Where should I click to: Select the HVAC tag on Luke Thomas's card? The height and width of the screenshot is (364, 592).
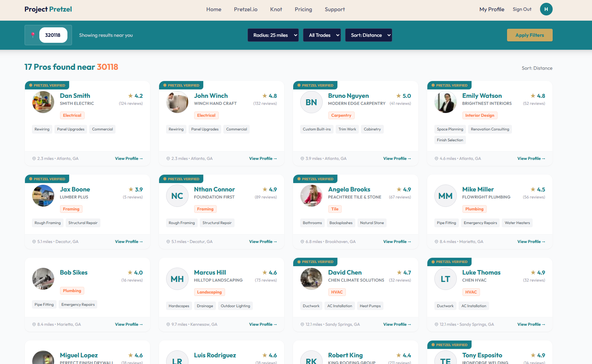click(471, 292)
